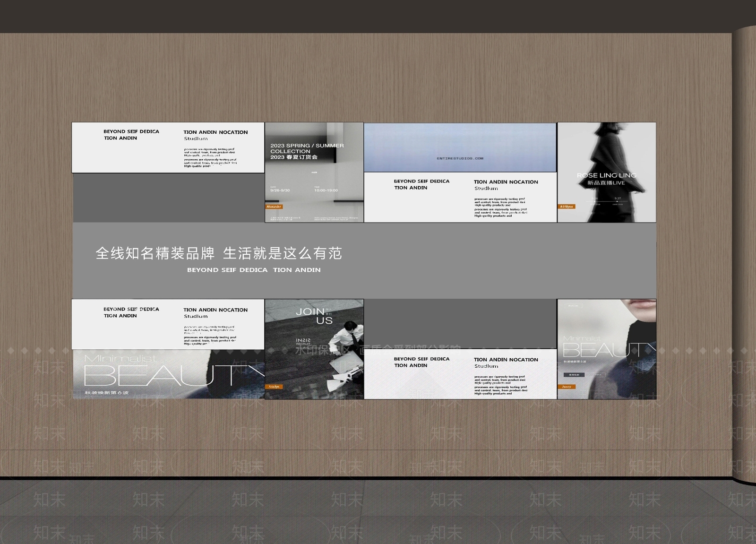Click the 新品直播LIVE text
This screenshot has height=544, width=756.
[606, 183]
